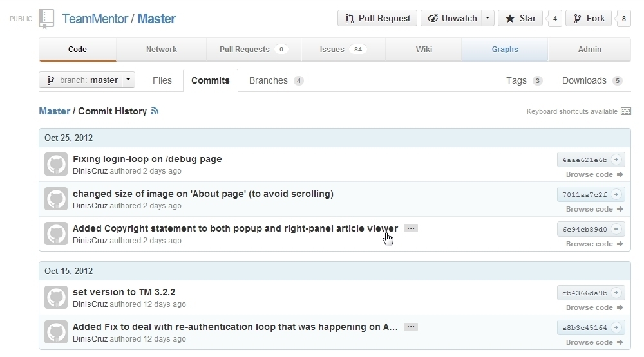Screen dimensions: 644x357
Task: Click avatar beside 'changed size of image' commit
Action: tap(56, 199)
